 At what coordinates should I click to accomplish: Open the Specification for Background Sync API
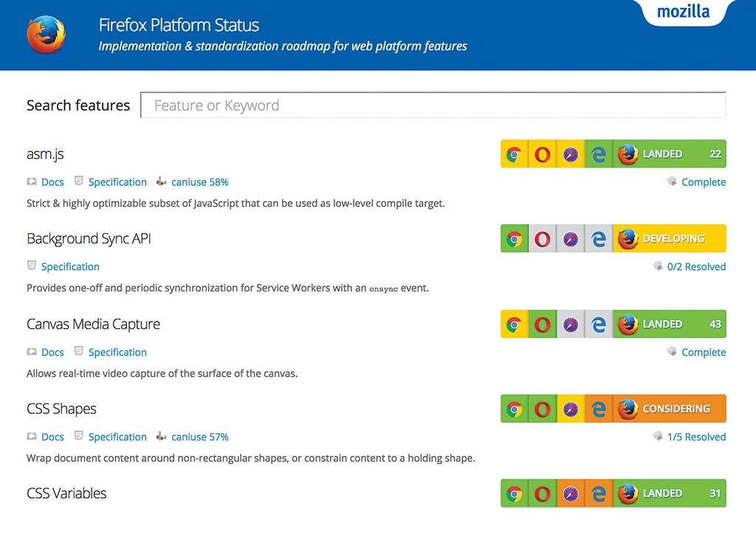(70, 266)
